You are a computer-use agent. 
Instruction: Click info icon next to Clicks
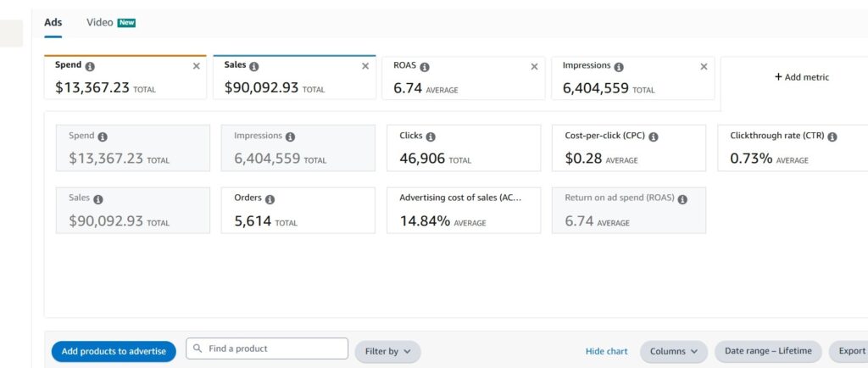click(431, 137)
